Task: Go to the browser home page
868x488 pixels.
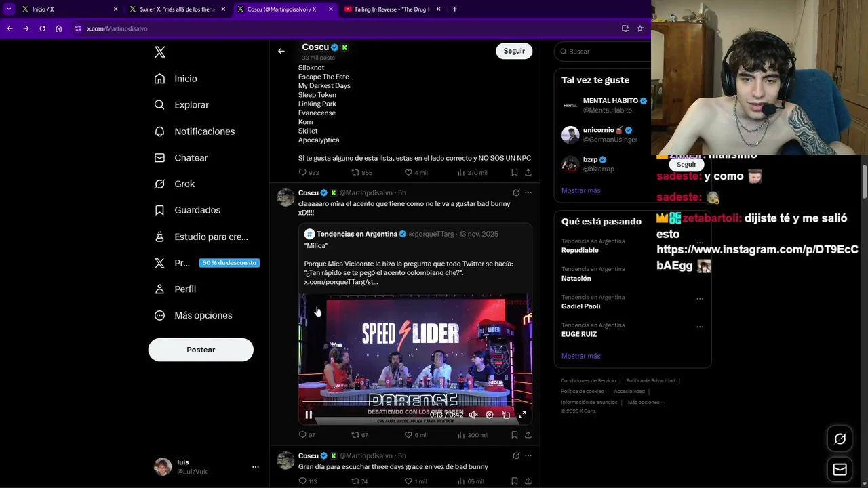Action: [x=59, y=28]
